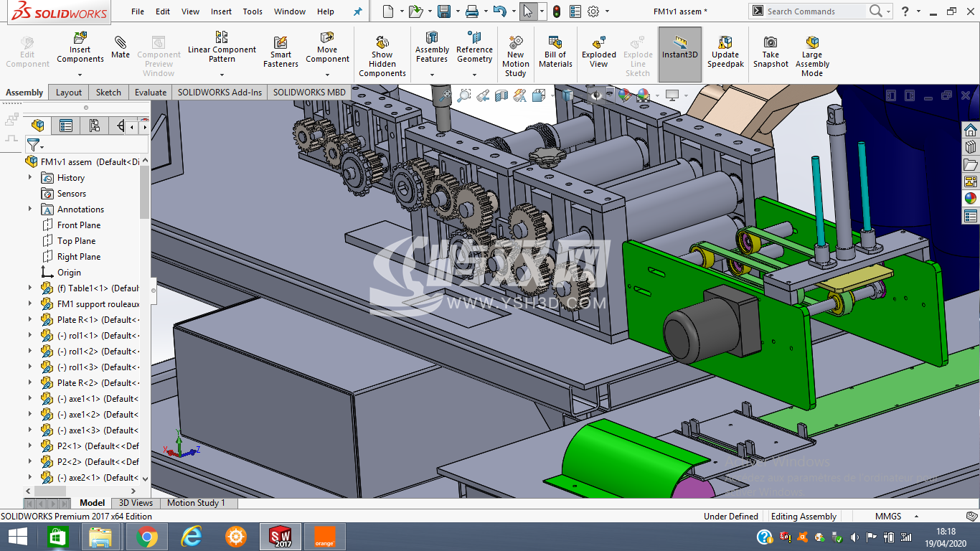Create an Exploded View

point(599,52)
